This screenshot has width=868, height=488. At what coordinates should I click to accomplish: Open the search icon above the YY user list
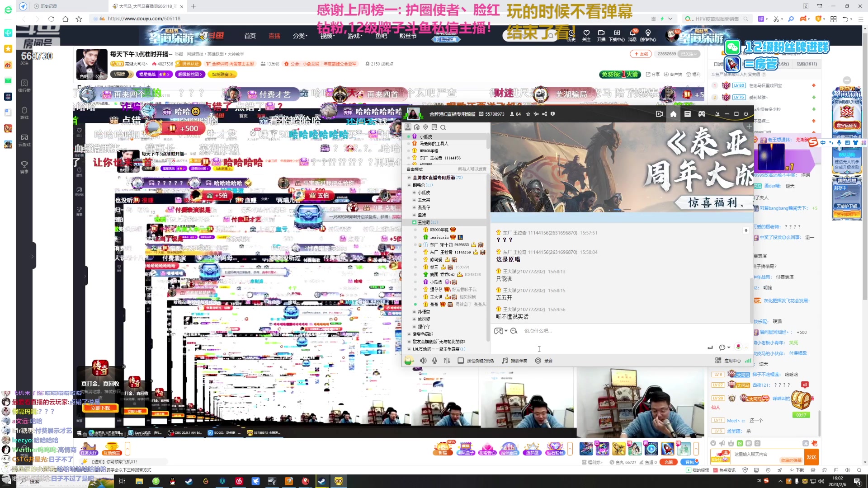point(443,127)
